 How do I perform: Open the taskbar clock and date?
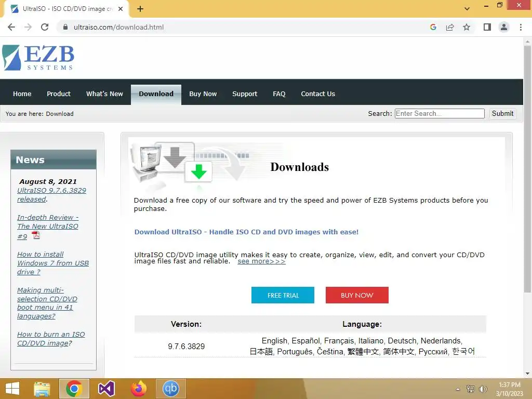(509, 389)
